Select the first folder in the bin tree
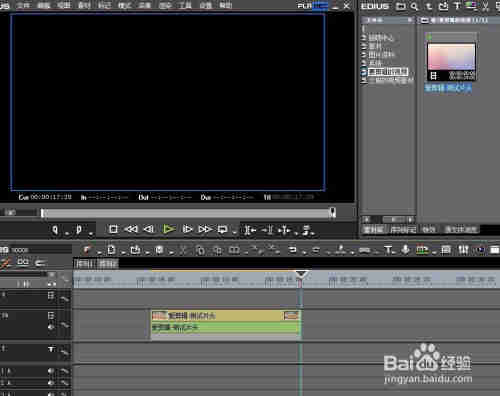500x396 pixels. pos(380,37)
